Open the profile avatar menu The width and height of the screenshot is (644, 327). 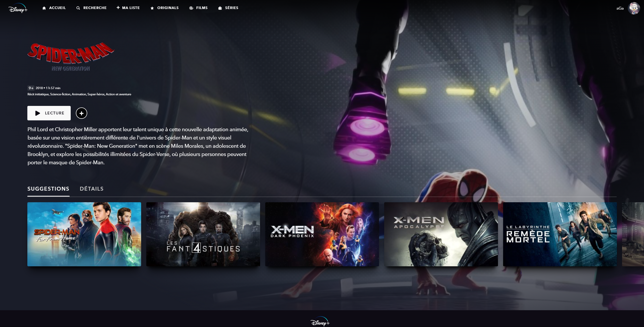(x=634, y=8)
